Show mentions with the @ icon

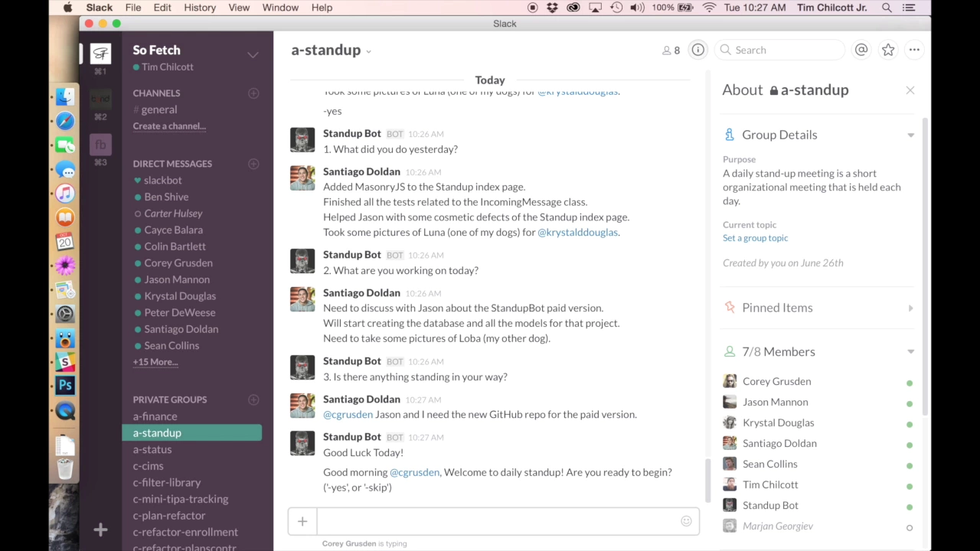[x=861, y=50]
